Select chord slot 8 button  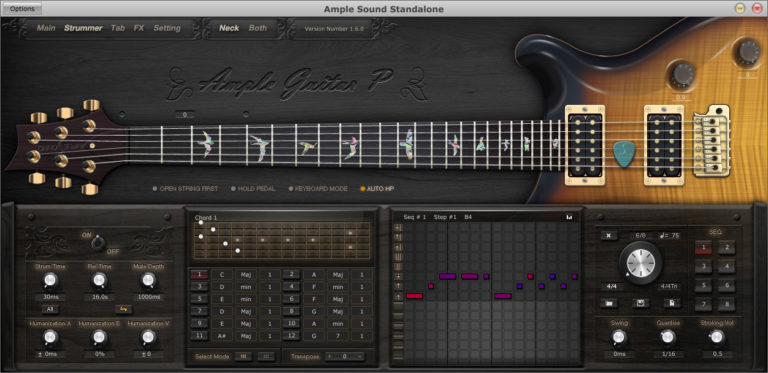click(291, 311)
